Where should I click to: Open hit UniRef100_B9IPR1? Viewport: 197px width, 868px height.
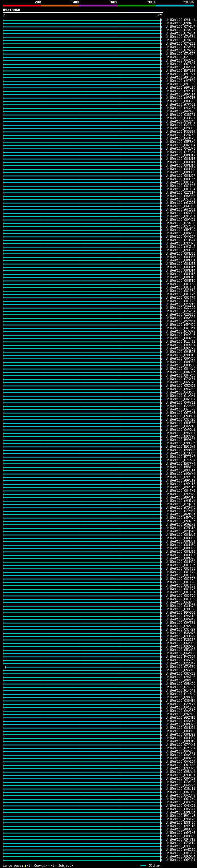pos(180,74)
